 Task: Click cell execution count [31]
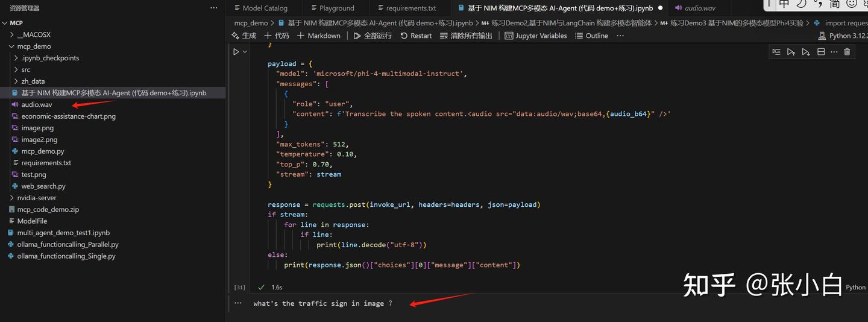239,287
